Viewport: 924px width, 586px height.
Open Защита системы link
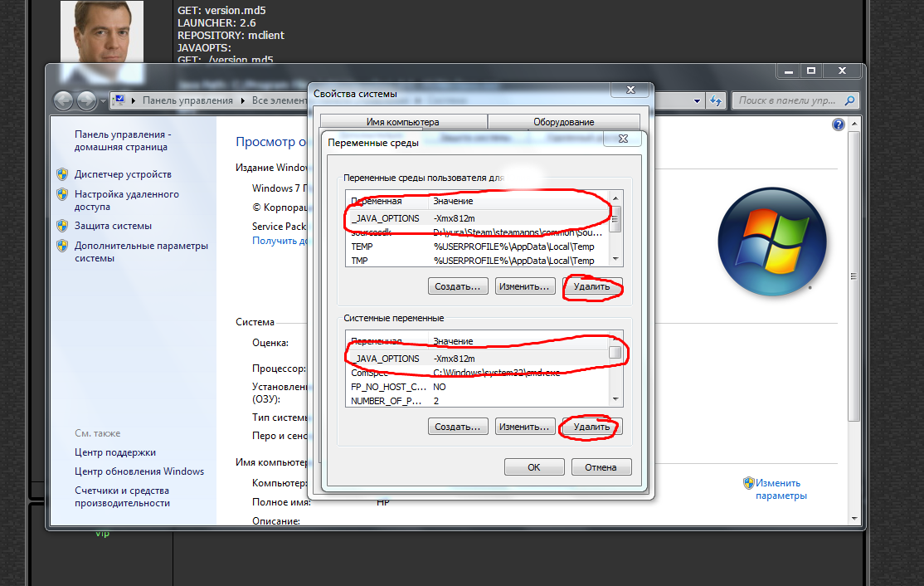tap(113, 226)
